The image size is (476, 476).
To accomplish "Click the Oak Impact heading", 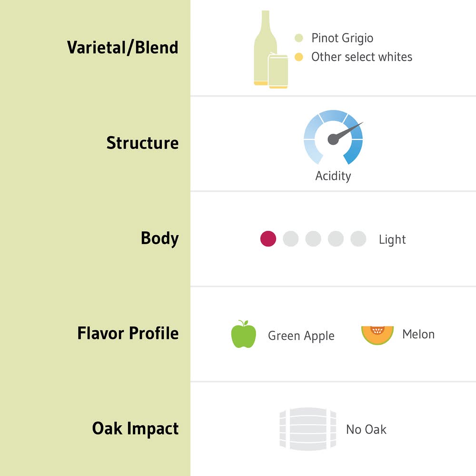I will click(135, 428).
